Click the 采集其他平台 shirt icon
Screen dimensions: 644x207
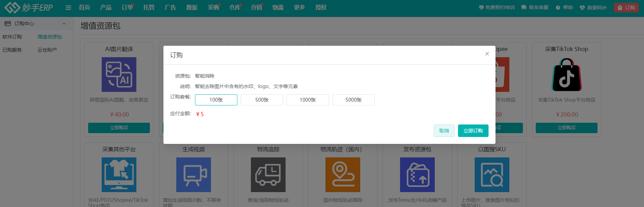click(119, 175)
